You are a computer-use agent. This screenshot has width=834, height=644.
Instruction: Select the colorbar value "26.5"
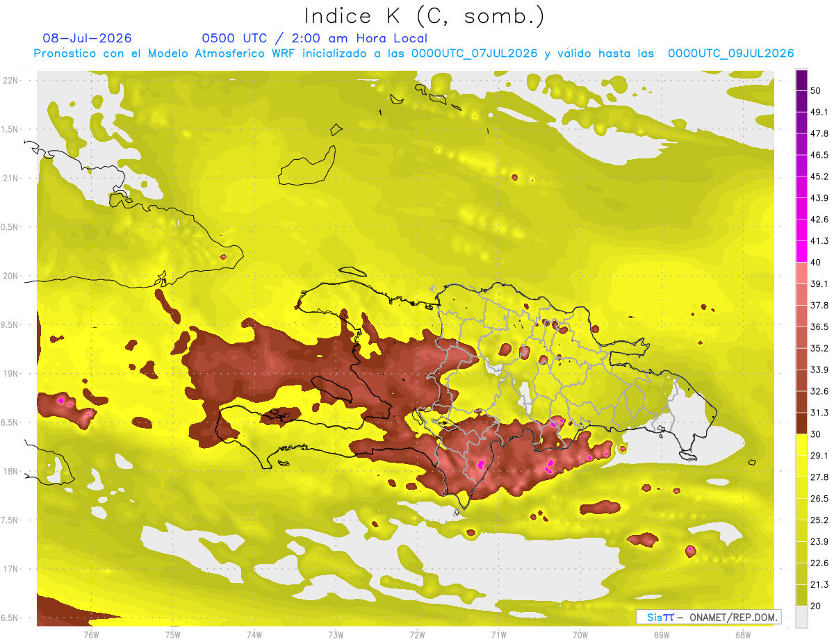pos(819,499)
